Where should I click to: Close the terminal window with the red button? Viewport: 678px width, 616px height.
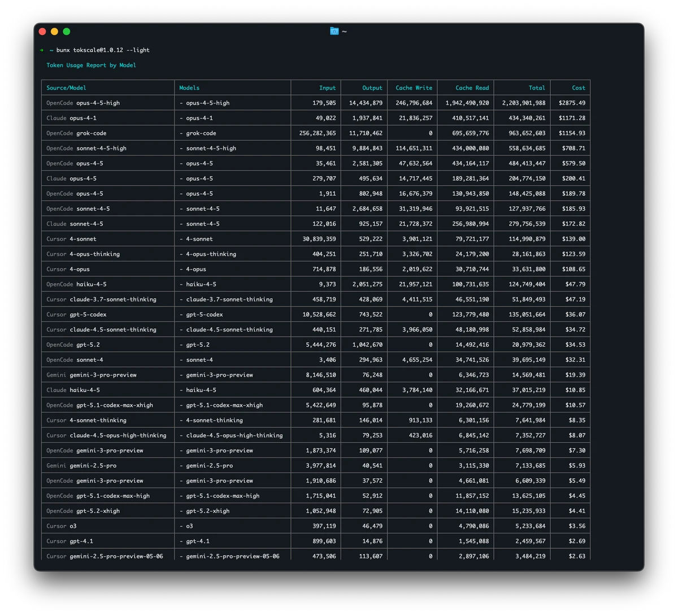pyautogui.click(x=42, y=32)
